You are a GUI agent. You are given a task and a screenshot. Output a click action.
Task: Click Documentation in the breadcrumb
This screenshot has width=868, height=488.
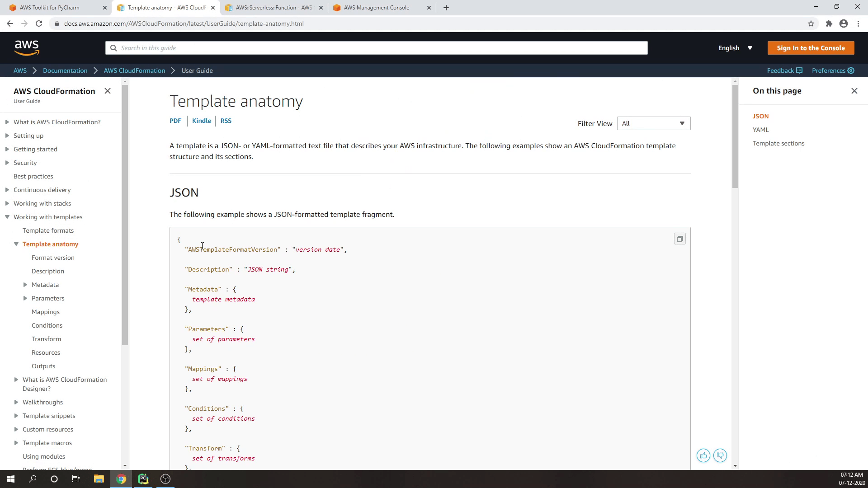click(65, 70)
